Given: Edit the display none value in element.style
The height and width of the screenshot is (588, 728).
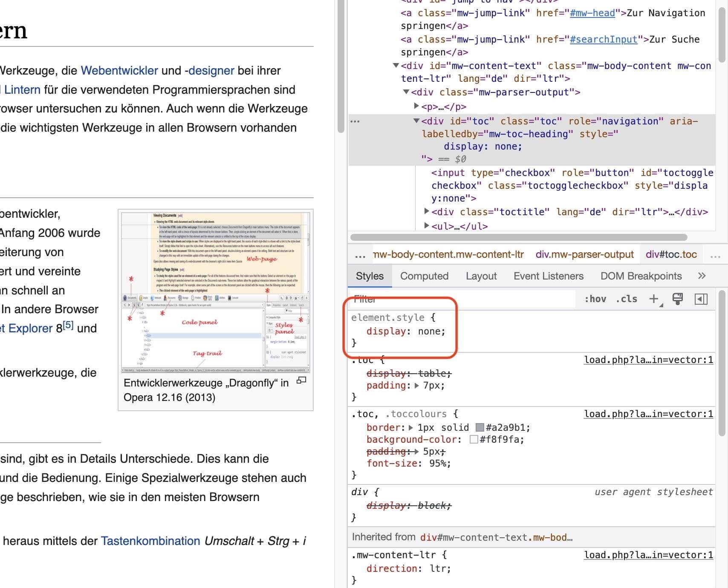Looking at the screenshot, I should pos(430,331).
